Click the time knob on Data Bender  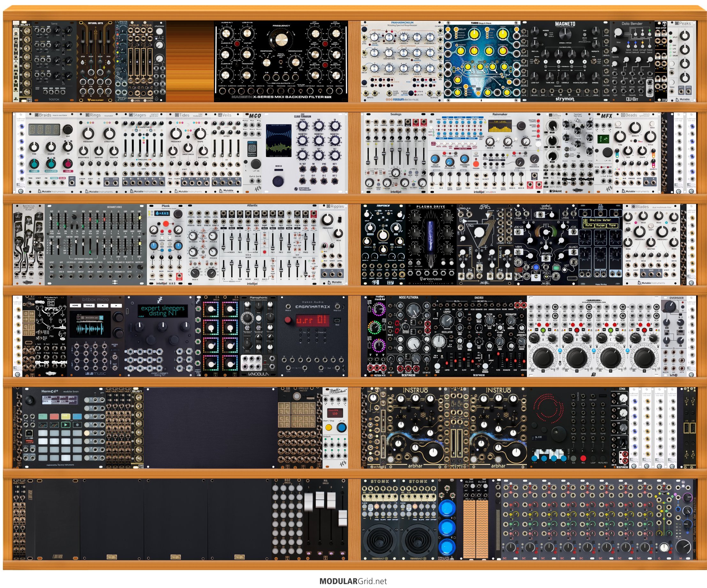tap(619, 33)
